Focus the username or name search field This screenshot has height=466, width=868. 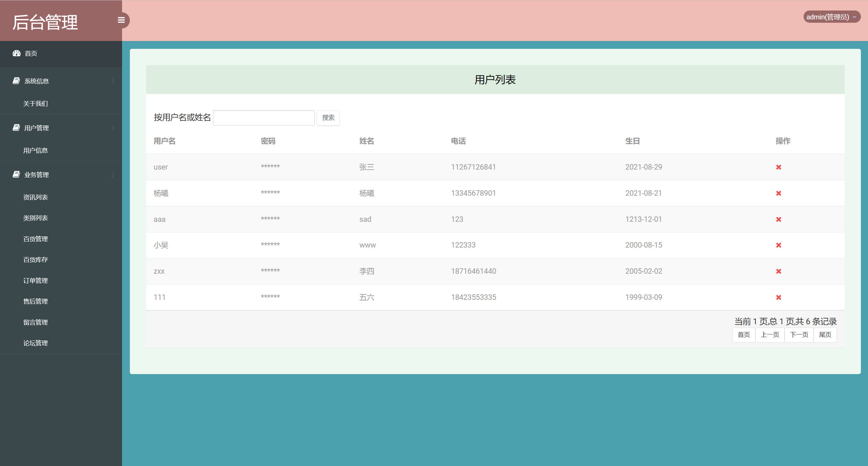(x=263, y=118)
